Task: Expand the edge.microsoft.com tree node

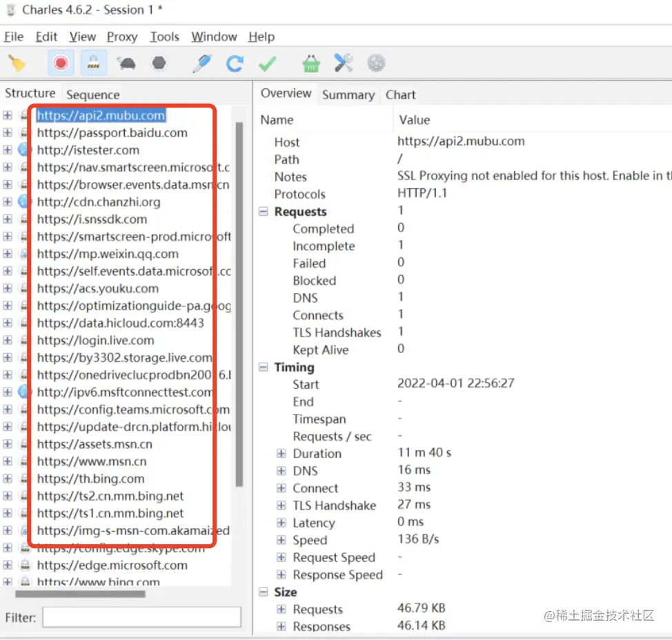Action: [x=8, y=565]
